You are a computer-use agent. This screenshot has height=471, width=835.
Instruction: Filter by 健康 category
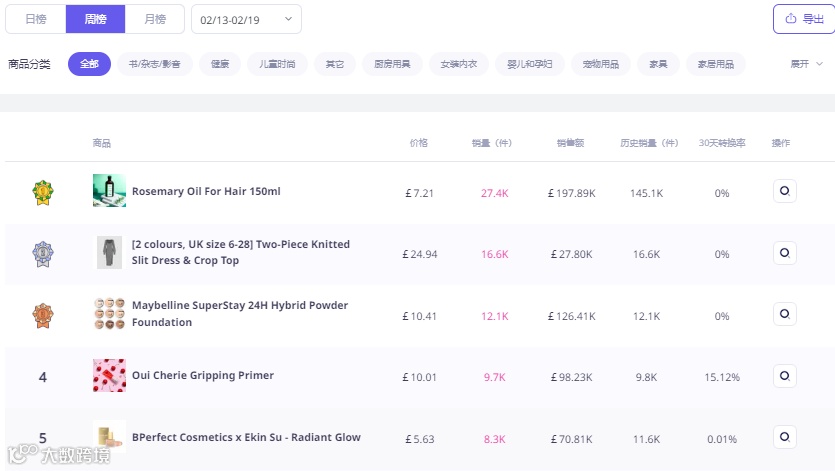point(220,64)
